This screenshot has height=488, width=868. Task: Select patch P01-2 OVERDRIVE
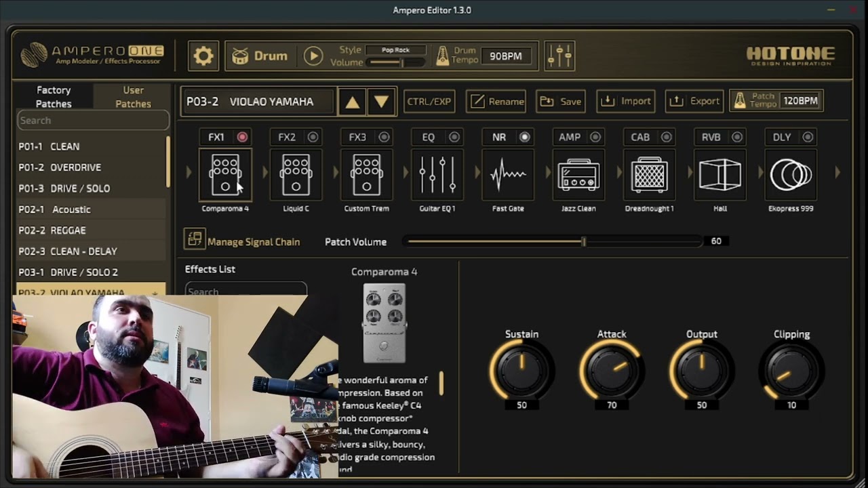(x=91, y=167)
